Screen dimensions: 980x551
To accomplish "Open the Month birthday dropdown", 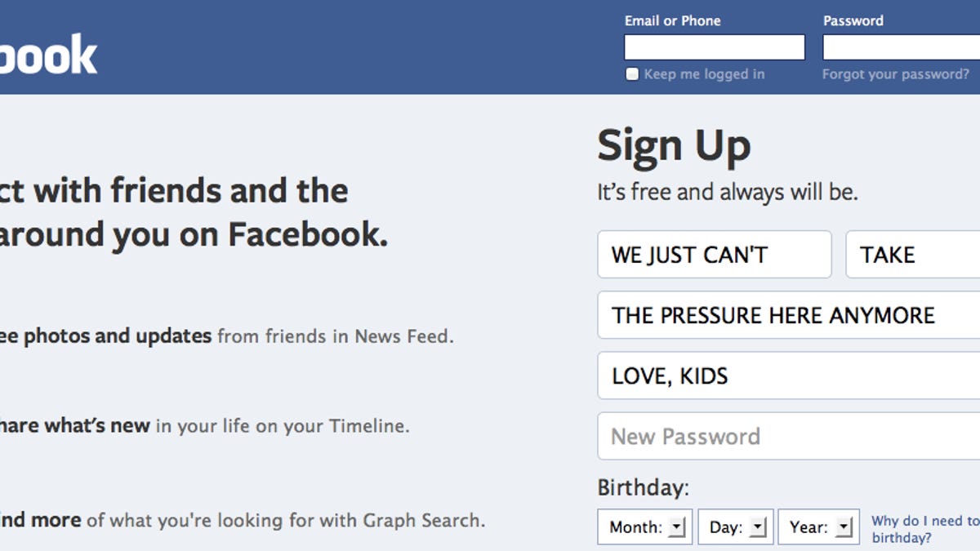I will point(644,527).
